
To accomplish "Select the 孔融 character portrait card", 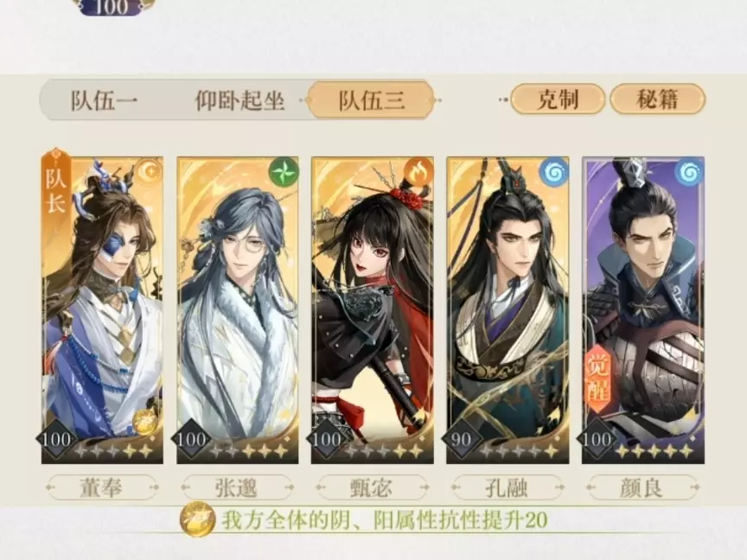I will coord(508,309).
